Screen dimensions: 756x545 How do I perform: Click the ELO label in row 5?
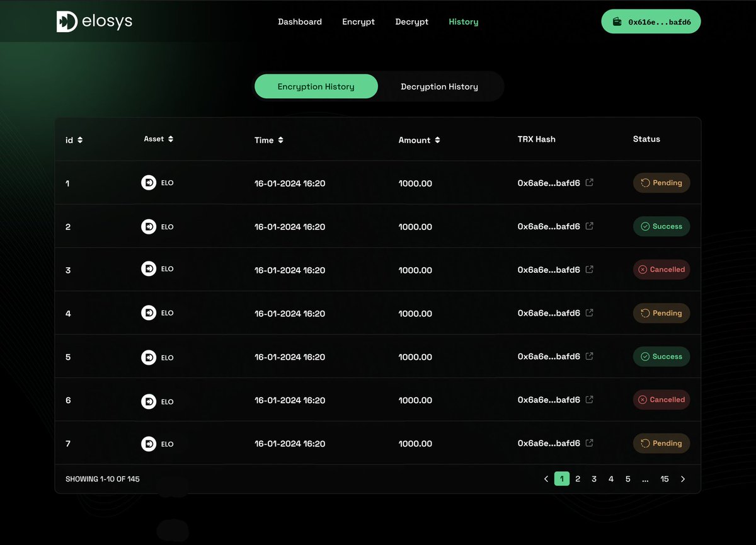[167, 358]
